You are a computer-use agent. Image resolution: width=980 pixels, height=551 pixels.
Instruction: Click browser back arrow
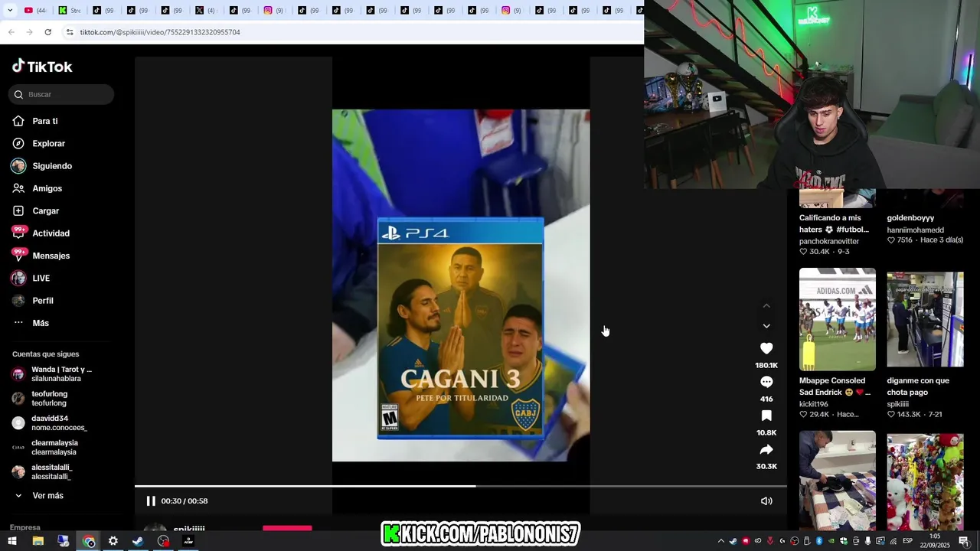click(11, 32)
